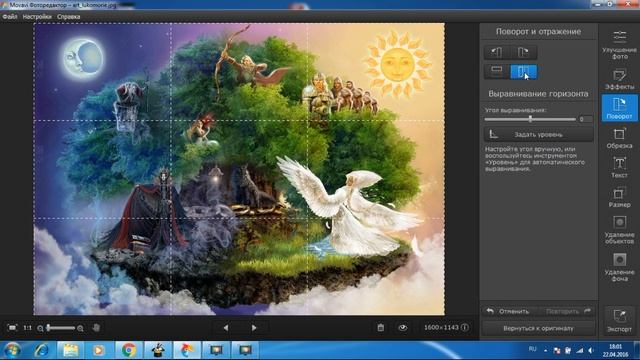Zoom in with the plus magnifier
This screenshot has width=640, height=360.
[80, 328]
